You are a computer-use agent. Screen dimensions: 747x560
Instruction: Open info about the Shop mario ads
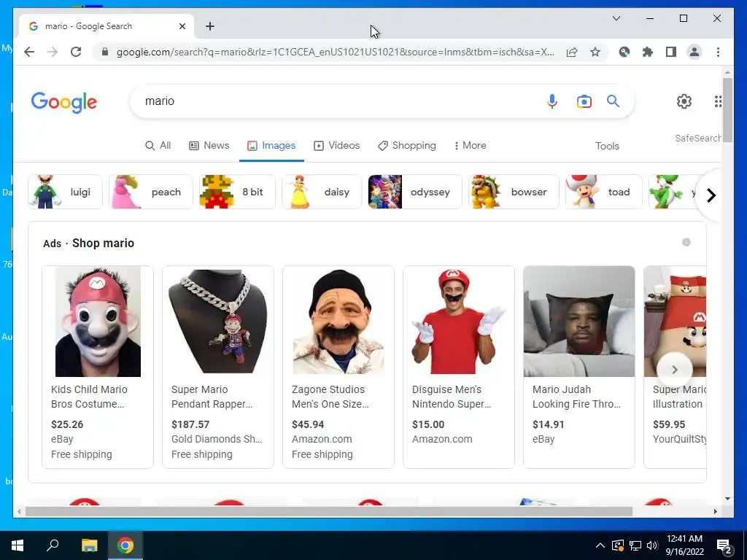coord(686,242)
